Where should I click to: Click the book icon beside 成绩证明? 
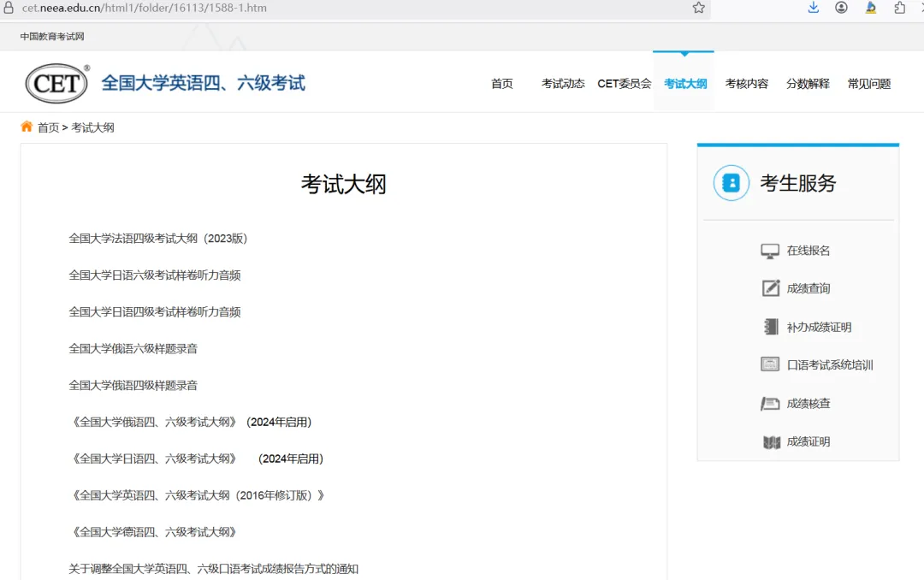pos(772,442)
